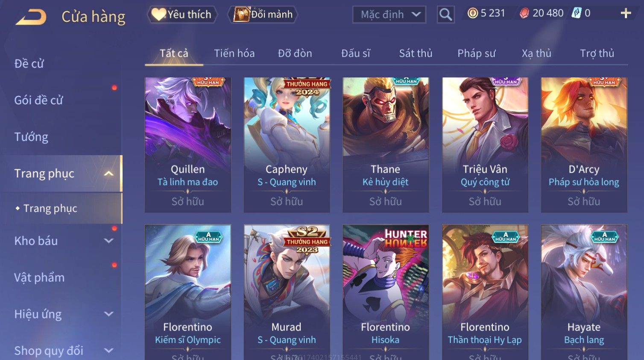The width and height of the screenshot is (644, 360).
Task: Tap the plus icon to add currency
Action: coord(626,14)
